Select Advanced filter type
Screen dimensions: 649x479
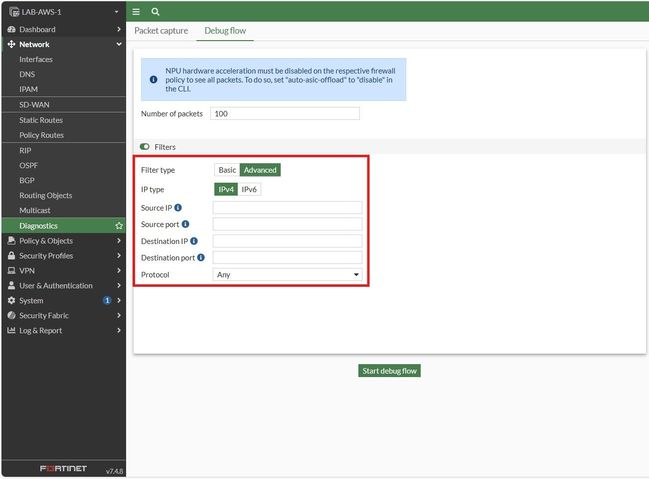[260, 170]
